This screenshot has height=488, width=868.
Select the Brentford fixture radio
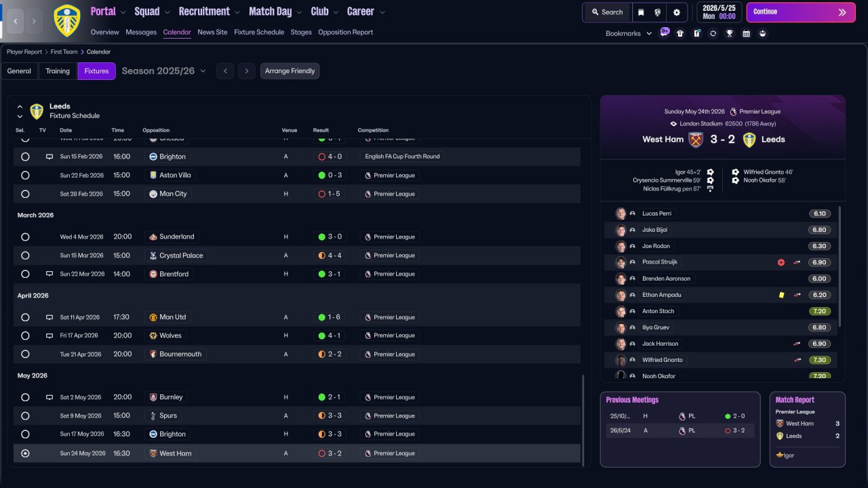tap(25, 274)
